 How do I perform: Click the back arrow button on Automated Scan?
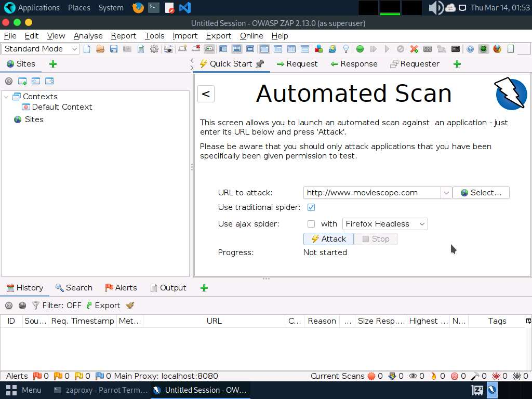click(206, 94)
